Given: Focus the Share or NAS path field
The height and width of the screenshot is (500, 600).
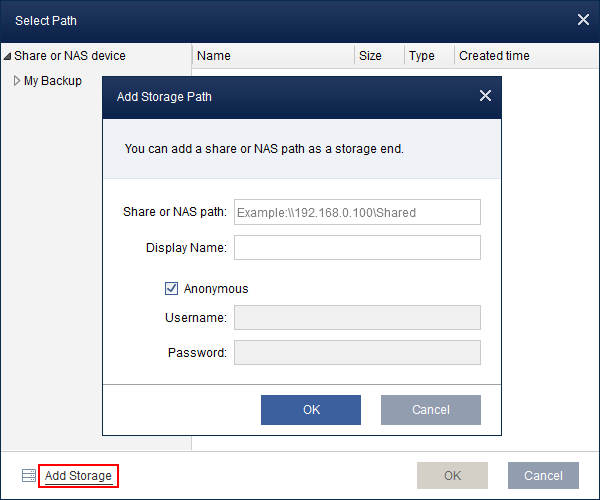Looking at the screenshot, I should click(x=357, y=212).
